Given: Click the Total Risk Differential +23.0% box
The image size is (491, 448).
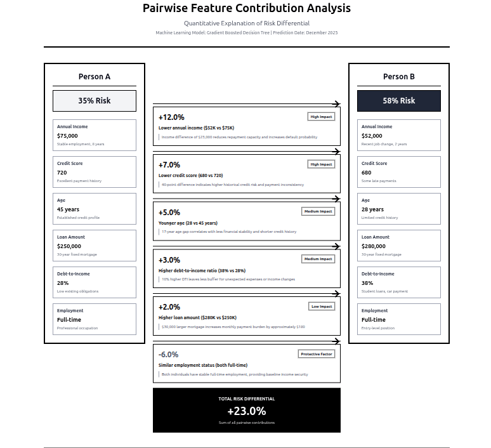Looking at the screenshot, I should point(246,411).
